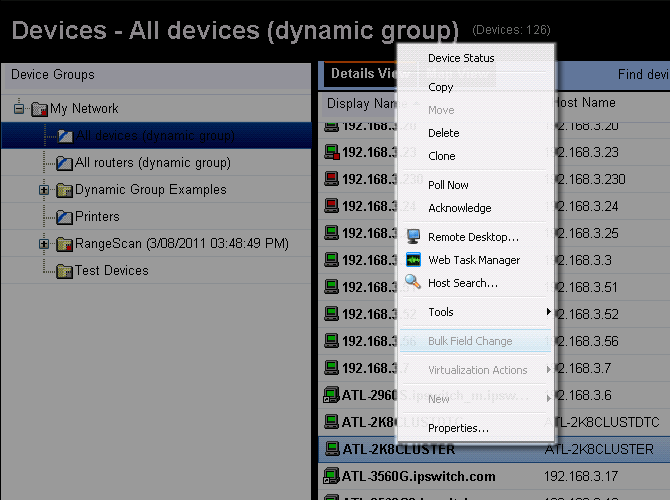Click the RangeScan folder icon
The height and width of the screenshot is (500, 670).
tap(65, 244)
